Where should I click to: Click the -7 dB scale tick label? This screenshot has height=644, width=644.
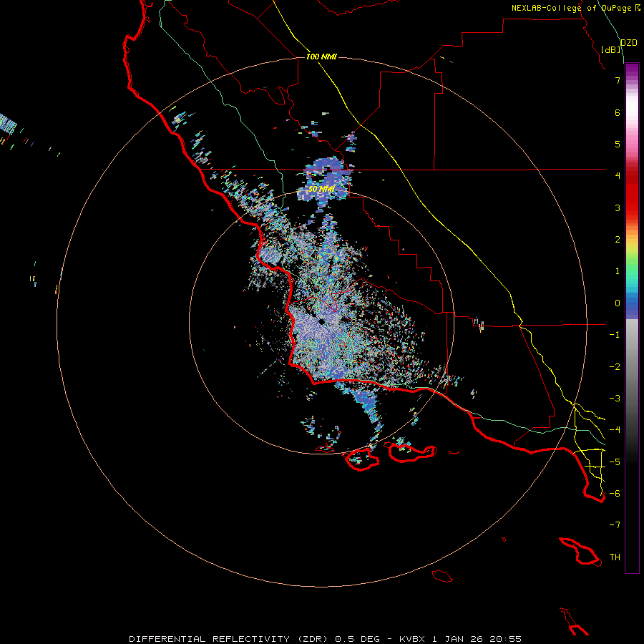615,525
